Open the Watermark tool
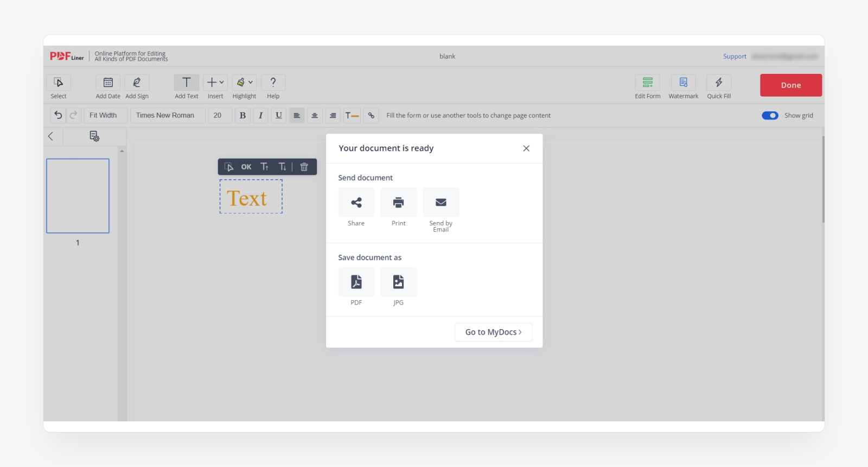 pos(684,83)
